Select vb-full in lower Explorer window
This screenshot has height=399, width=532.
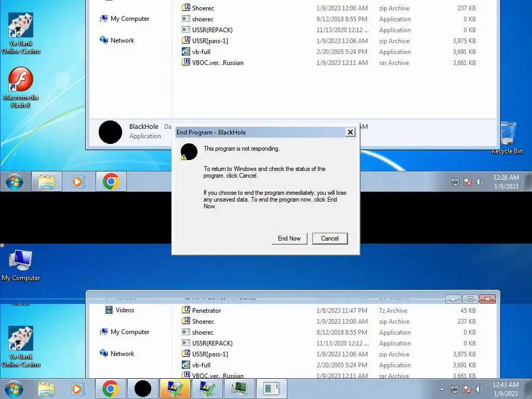(329, 365)
